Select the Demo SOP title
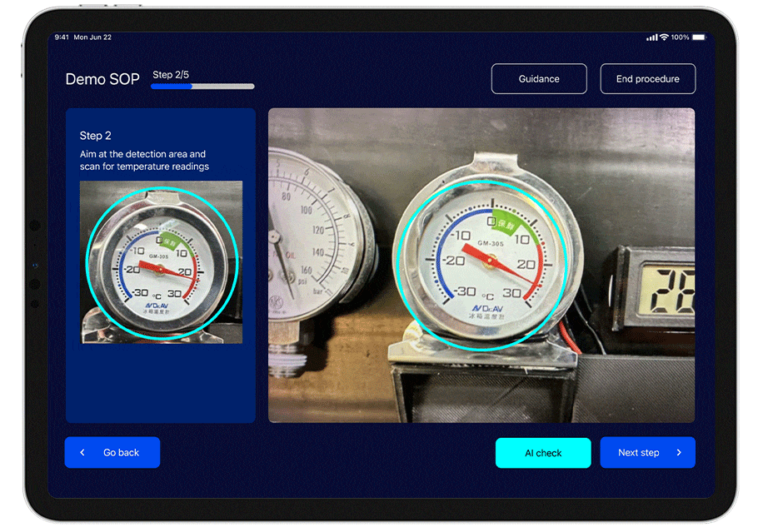The width and height of the screenshot is (763, 532). (x=102, y=79)
